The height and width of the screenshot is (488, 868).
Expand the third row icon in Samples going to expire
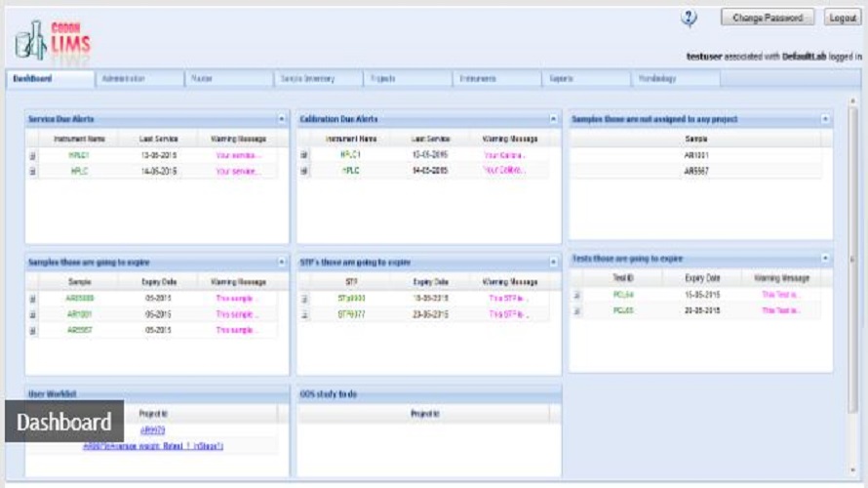(32, 331)
